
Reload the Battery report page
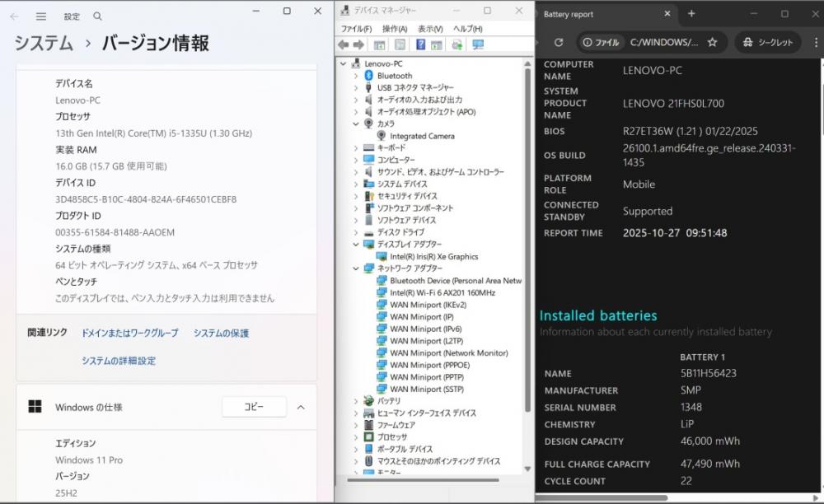coord(559,42)
